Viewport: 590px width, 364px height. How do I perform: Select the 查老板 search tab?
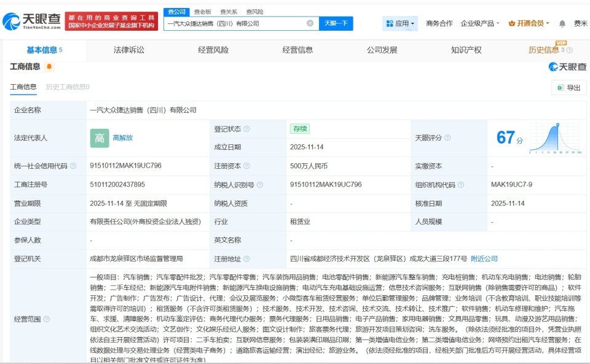click(202, 10)
